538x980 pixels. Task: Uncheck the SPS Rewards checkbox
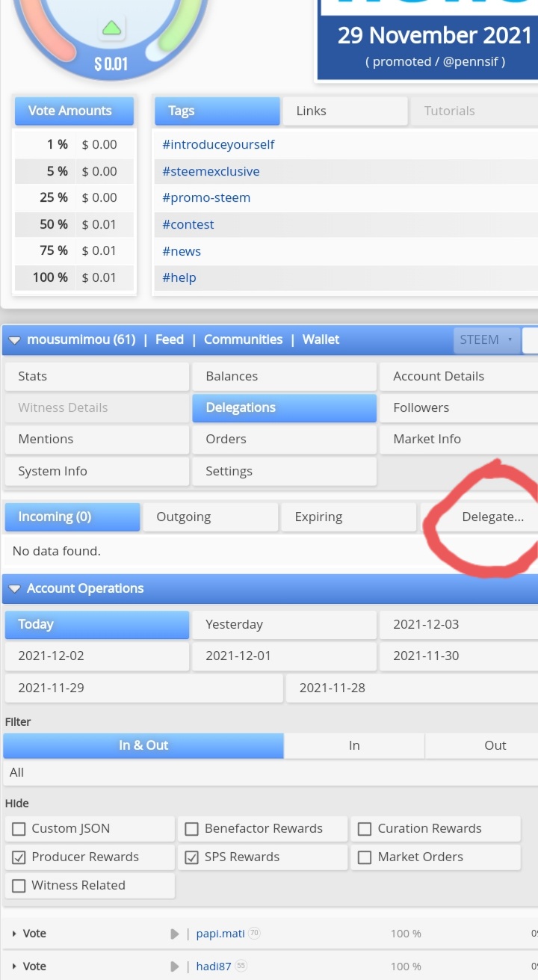[x=191, y=857]
